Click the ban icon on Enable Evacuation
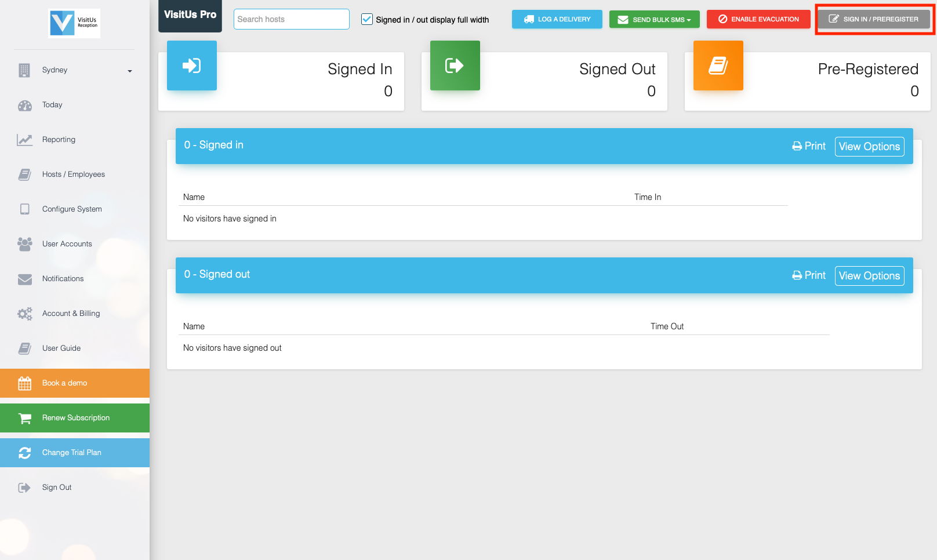The height and width of the screenshot is (560, 937). pos(723,19)
